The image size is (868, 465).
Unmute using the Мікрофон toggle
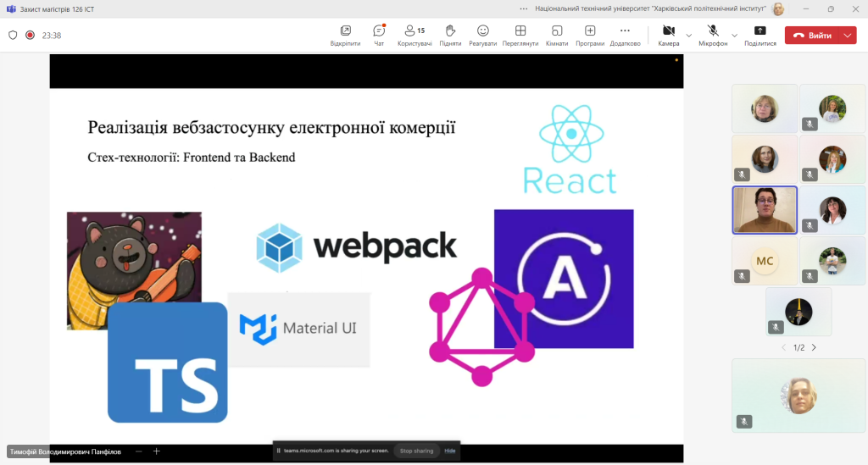click(713, 35)
